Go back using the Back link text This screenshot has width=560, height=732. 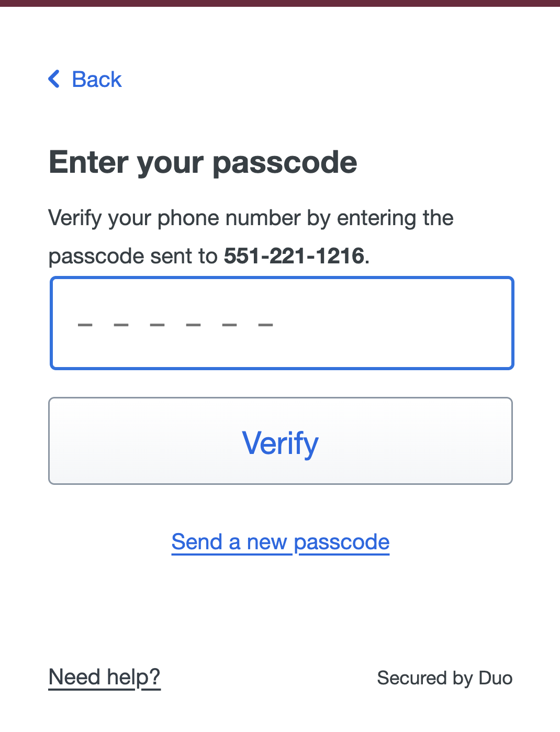click(97, 80)
